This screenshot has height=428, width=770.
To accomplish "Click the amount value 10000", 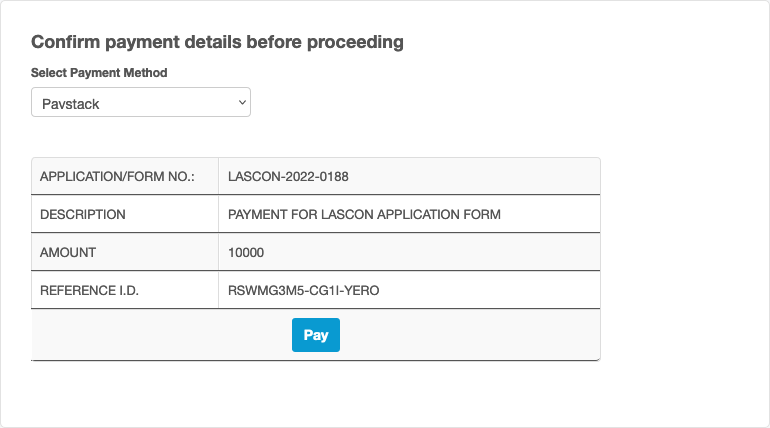I will click(x=246, y=253).
